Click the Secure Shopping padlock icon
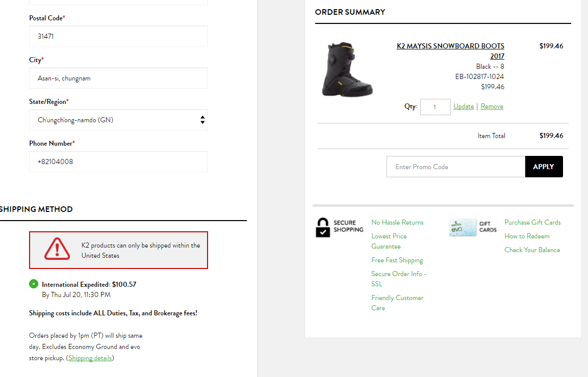588x377 pixels. click(322, 228)
